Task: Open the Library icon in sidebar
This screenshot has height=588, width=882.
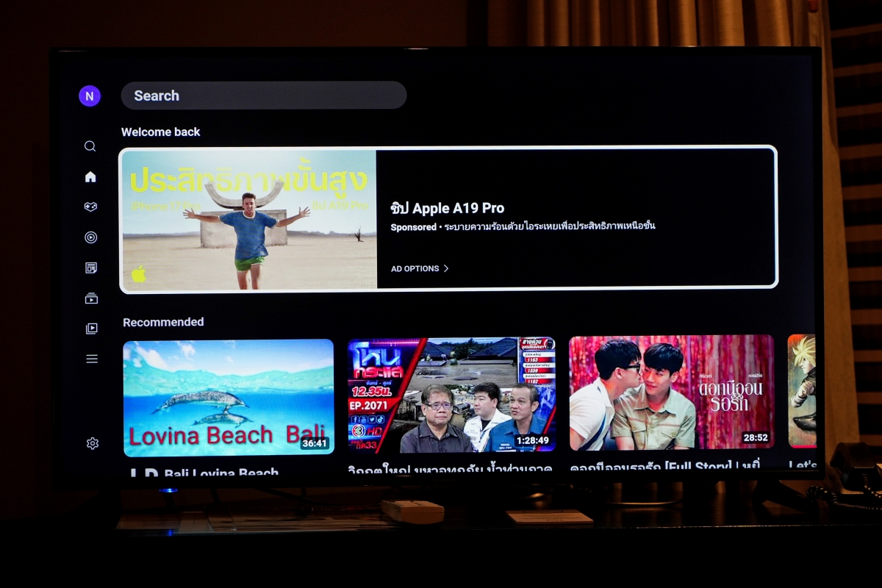Action: pos(91,329)
